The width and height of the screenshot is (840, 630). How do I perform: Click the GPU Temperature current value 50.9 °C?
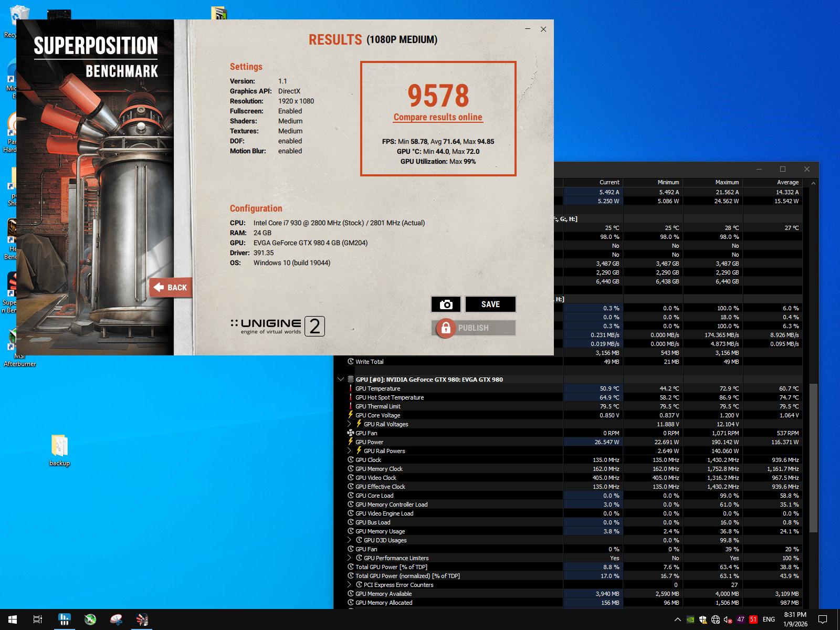coord(610,388)
